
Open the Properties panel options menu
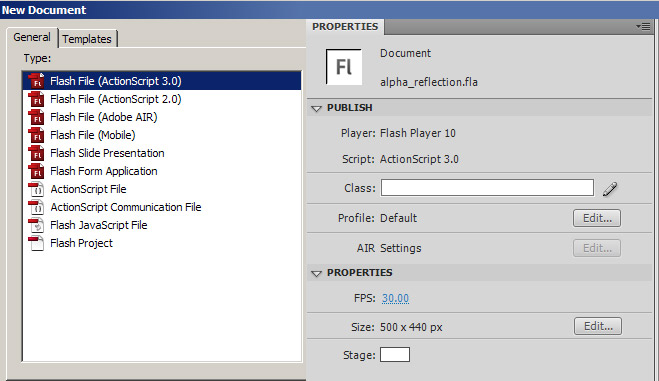(x=643, y=26)
